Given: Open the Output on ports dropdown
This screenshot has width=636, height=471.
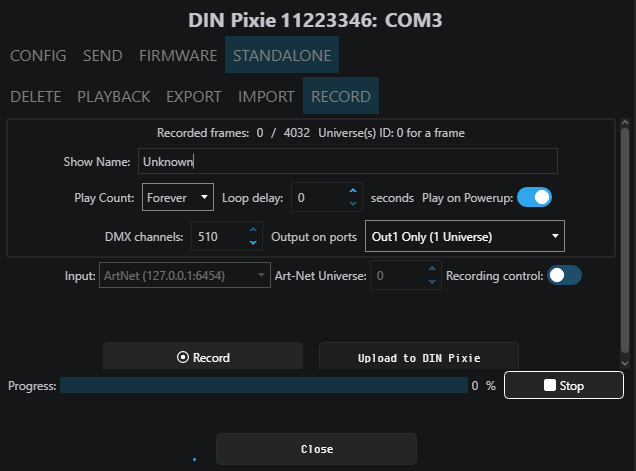Looking at the screenshot, I should coord(465,236).
